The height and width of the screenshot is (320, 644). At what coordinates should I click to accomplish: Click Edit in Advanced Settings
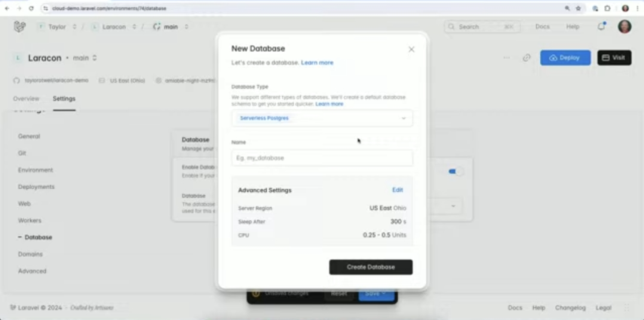398,190
